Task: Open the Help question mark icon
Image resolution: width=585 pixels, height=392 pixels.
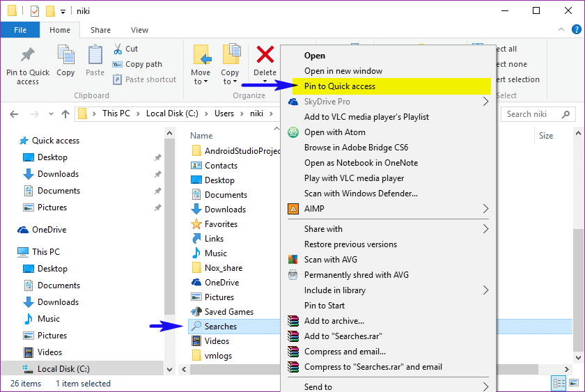Action: pos(577,29)
